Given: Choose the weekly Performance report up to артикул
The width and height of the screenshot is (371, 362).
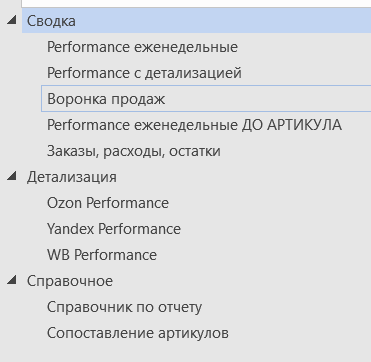Looking at the screenshot, I should [194, 125].
